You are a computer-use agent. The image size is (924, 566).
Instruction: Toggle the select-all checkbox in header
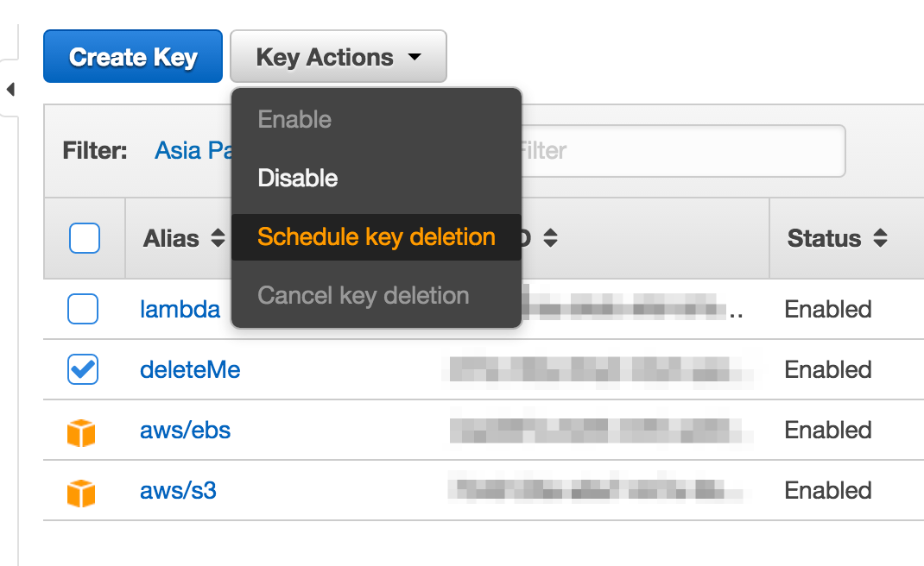(x=85, y=238)
